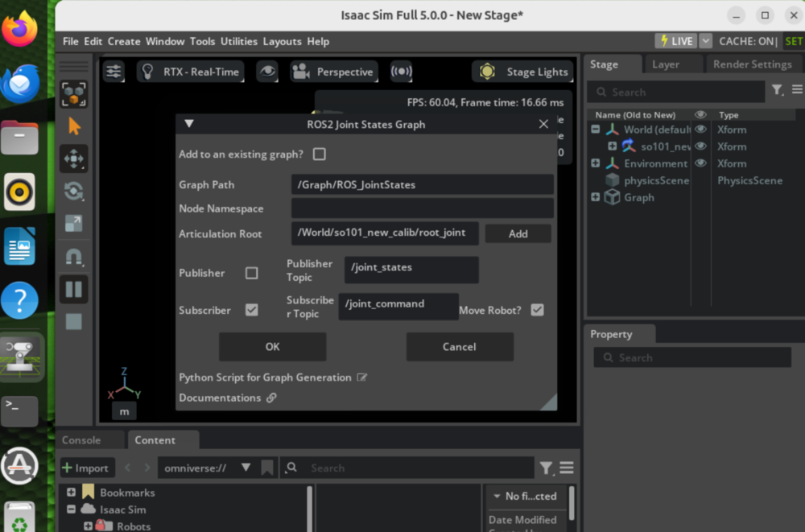The height and width of the screenshot is (532, 805).
Task: Close the ROS2 Joint States Graph dialog
Action: pyautogui.click(x=543, y=124)
